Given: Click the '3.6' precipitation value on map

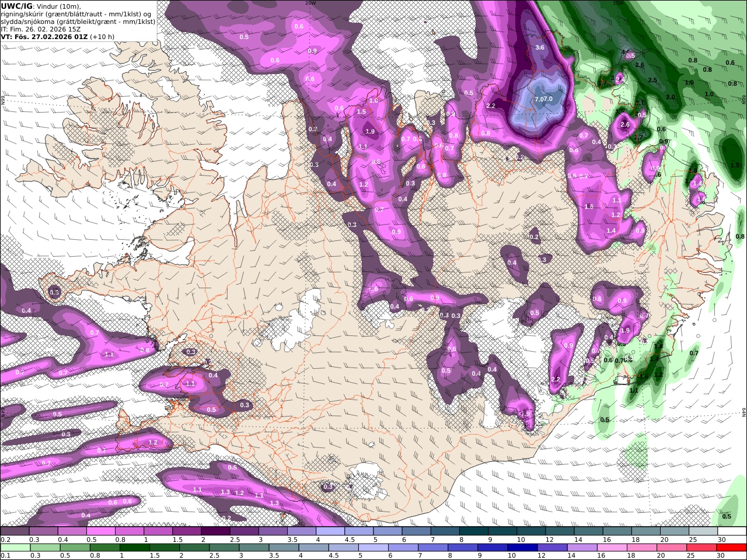Looking at the screenshot, I should pyautogui.click(x=540, y=48).
